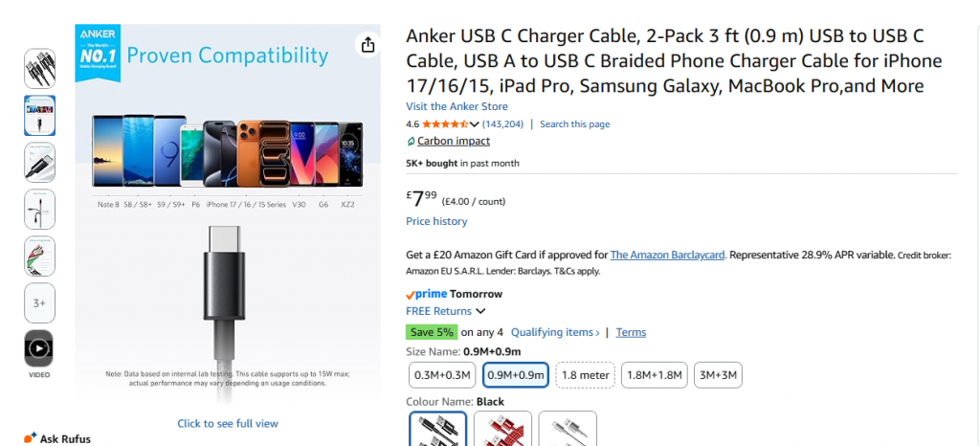Open ratings breakdown dropdown arrow
980x446 pixels.
click(475, 124)
